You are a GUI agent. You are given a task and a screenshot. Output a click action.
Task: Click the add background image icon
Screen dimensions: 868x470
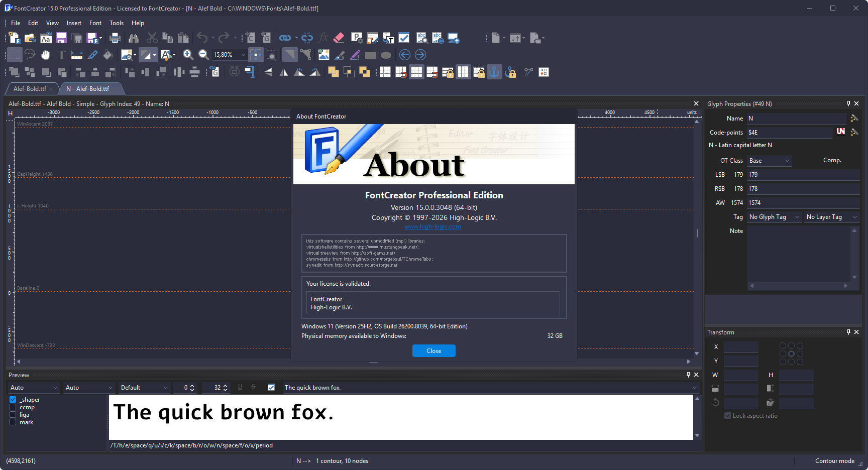[x=324, y=55]
